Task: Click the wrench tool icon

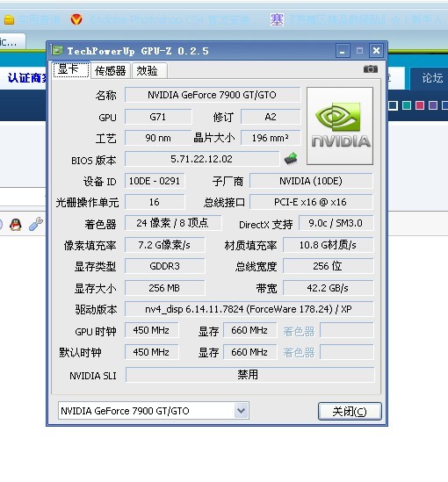Action: 36,224
